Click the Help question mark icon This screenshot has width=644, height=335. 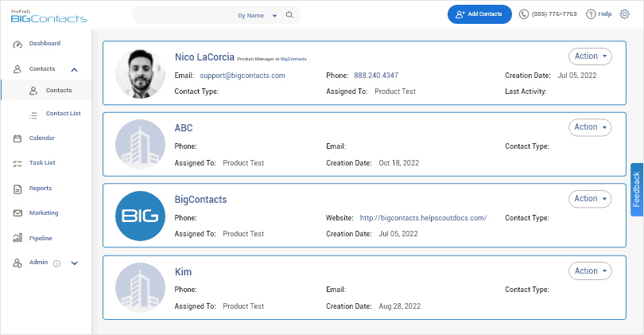[x=591, y=14]
